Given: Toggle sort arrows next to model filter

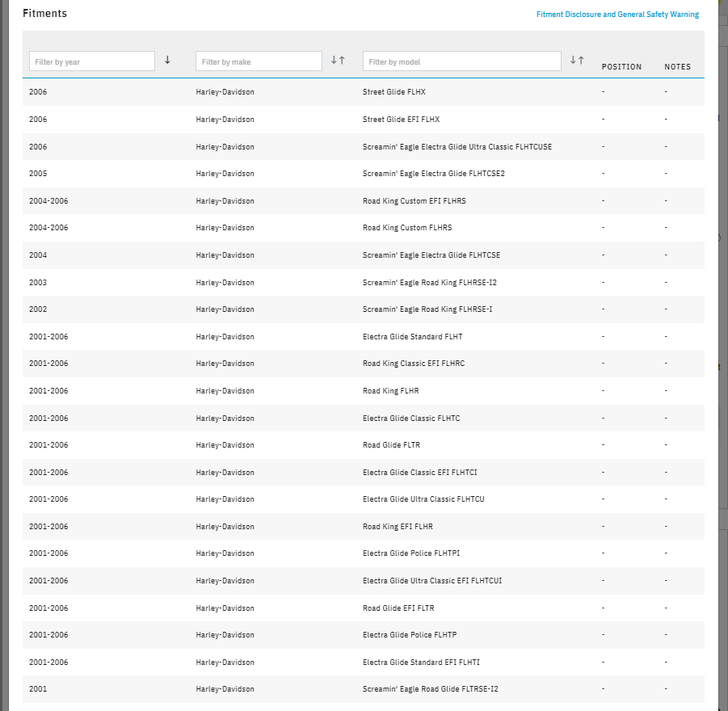Looking at the screenshot, I should click(577, 61).
